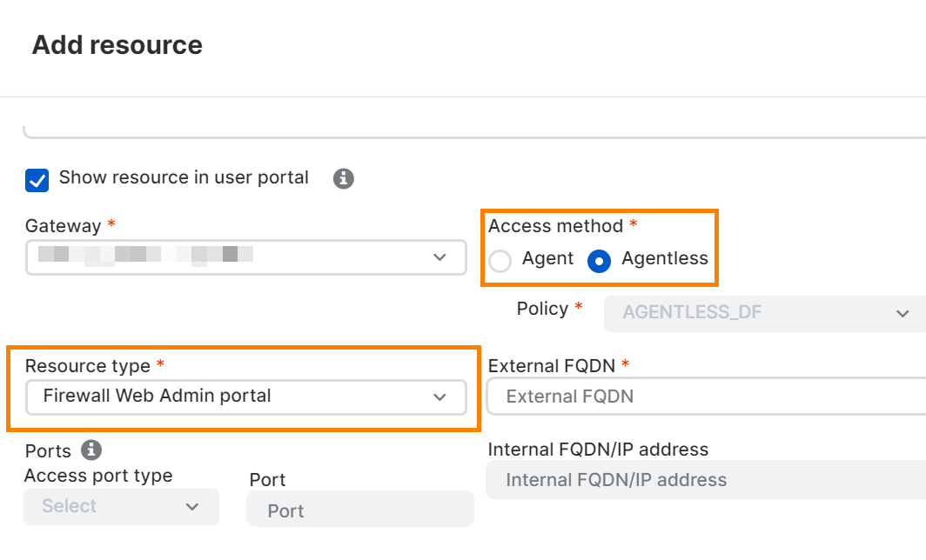This screenshot has height=560, width=926.
Task: Click the Access method field label
Action: click(555, 227)
